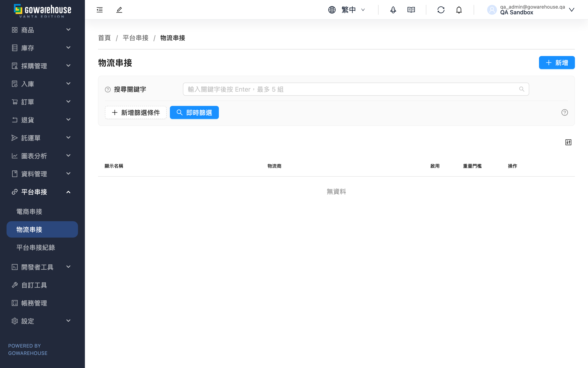Click the 託運單 send icon in sidebar
The height and width of the screenshot is (368, 588).
click(14, 138)
